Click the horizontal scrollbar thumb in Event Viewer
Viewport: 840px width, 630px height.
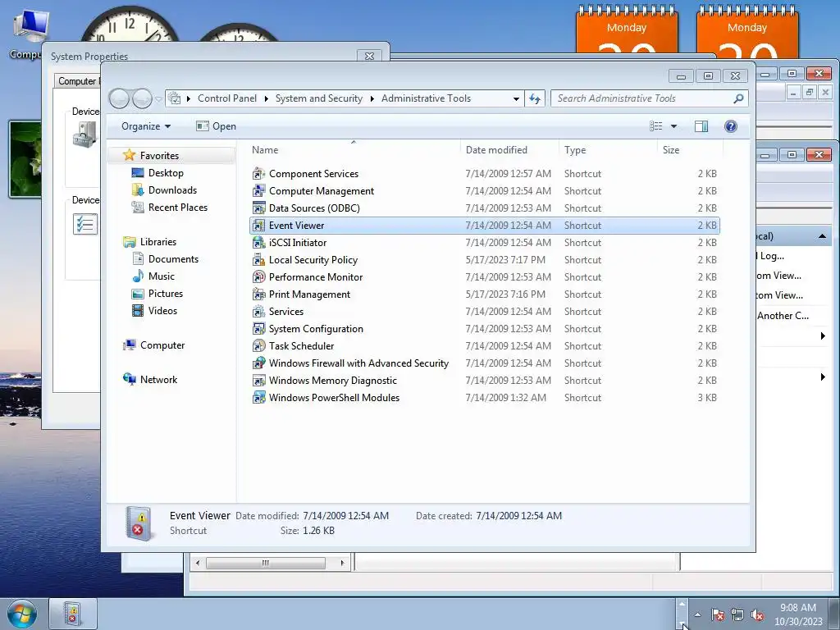(266, 563)
